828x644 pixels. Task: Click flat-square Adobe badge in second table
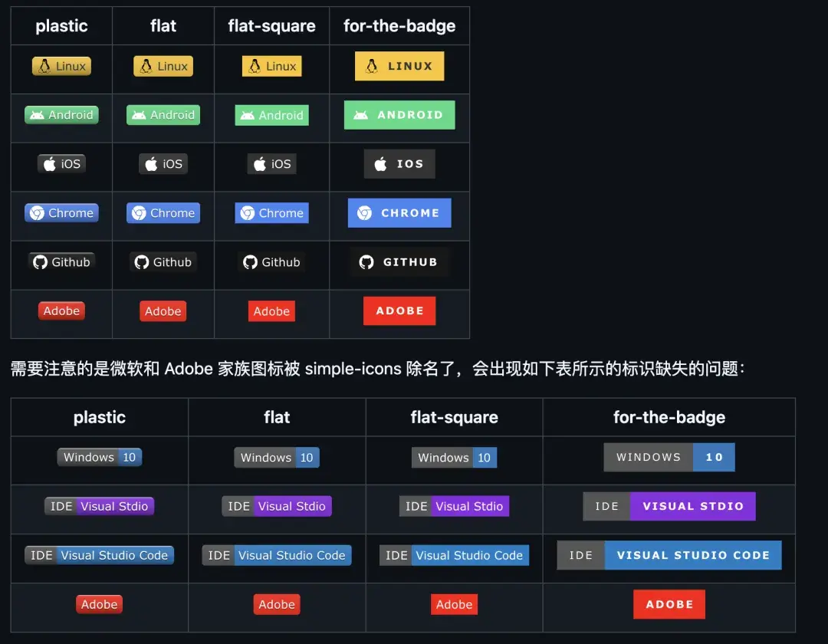[x=454, y=604]
